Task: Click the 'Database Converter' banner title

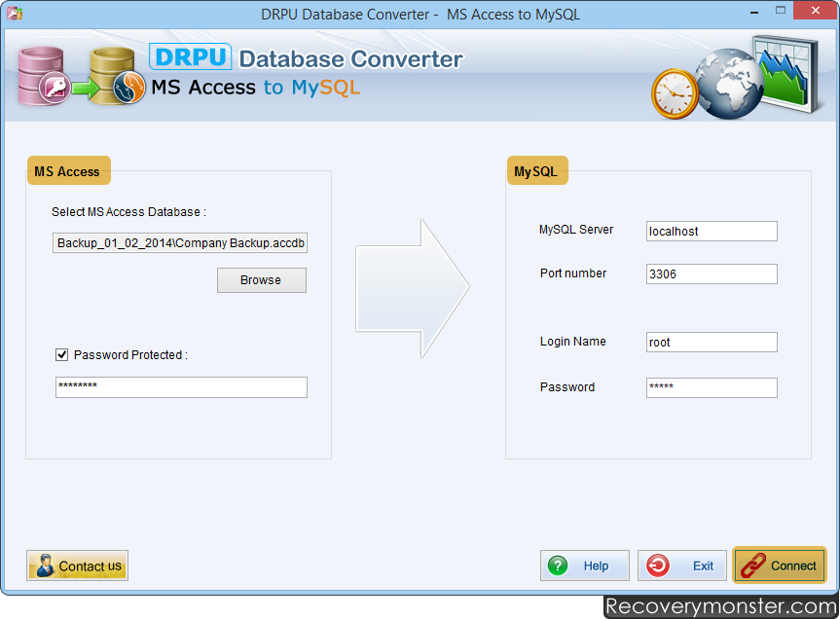Action: tap(350, 59)
